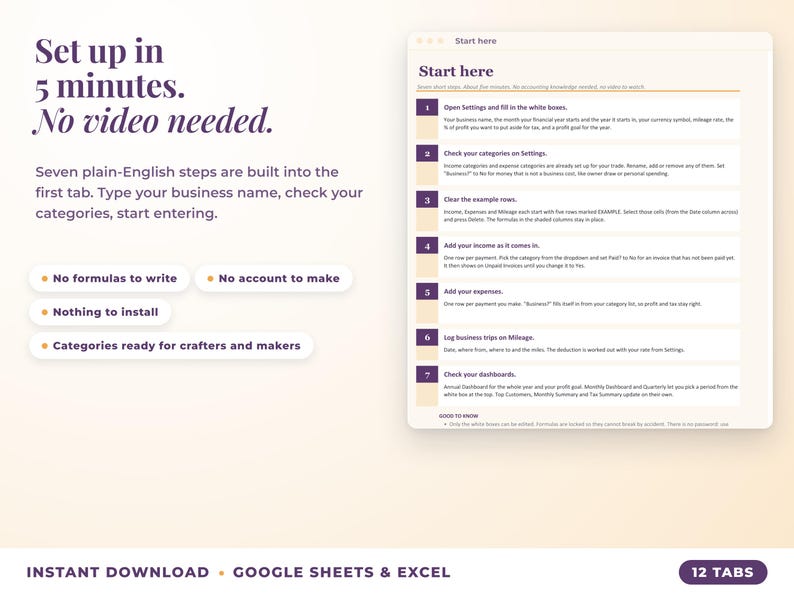
Task: Click the paragraph 'Seven plain-English steps are built'
Action: [199, 192]
